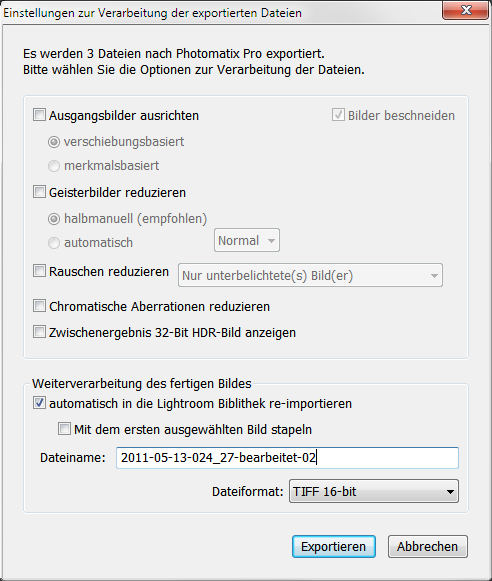Viewport: 492px width, 581px height.
Task: Enable Chromatische Aberrationen reduzieren
Action: [40, 306]
